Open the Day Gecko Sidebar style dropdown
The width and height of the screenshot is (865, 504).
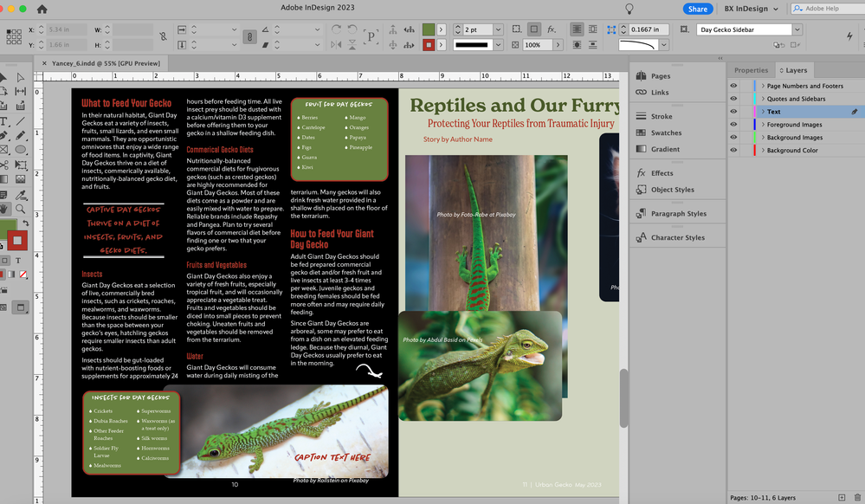797,29
